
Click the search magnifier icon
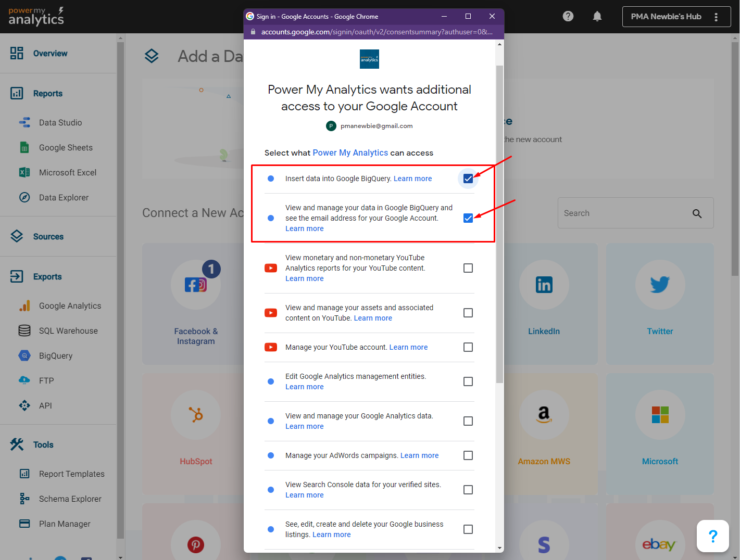tap(697, 213)
